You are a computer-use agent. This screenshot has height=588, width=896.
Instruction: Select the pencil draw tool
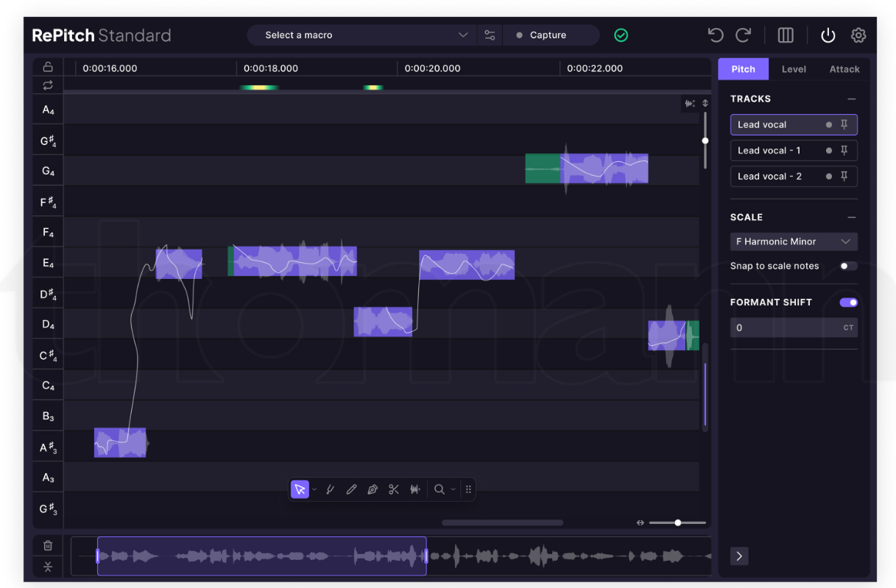(x=351, y=489)
